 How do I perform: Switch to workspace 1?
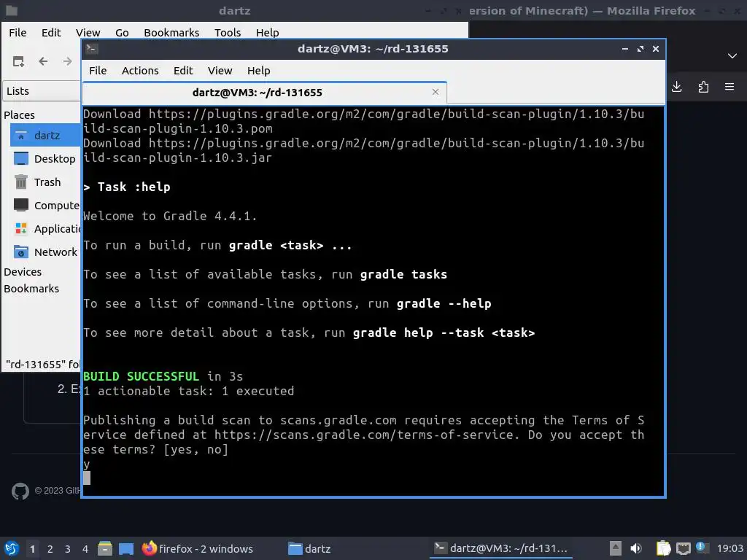tap(32, 549)
